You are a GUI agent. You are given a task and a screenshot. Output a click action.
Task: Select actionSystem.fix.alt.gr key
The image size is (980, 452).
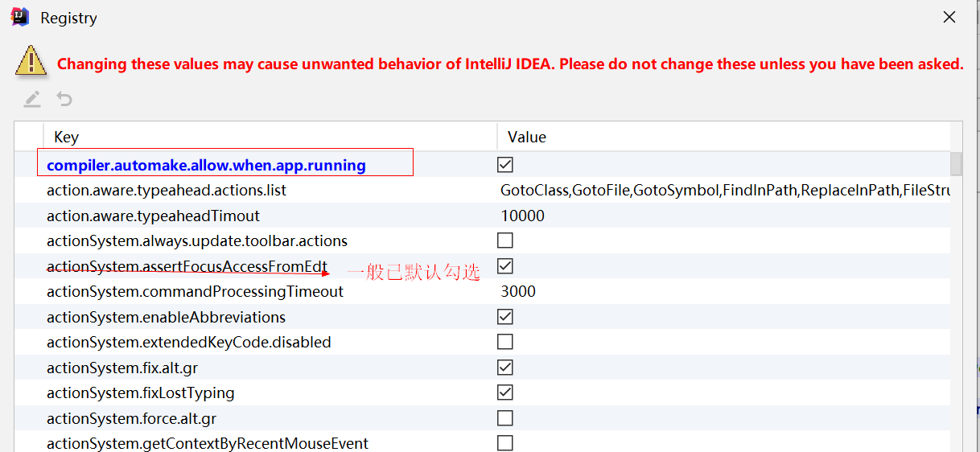pyautogui.click(x=122, y=368)
